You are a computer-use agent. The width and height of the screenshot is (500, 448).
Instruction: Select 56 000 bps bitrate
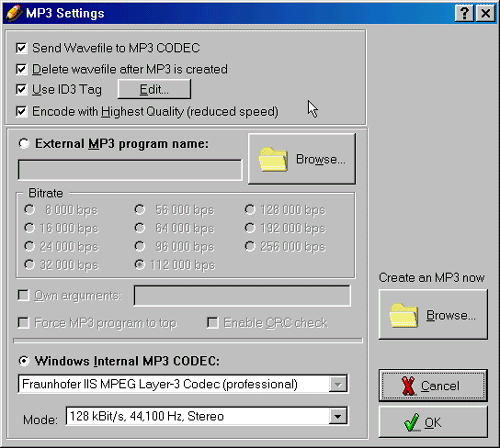click(x=140, y=210)
